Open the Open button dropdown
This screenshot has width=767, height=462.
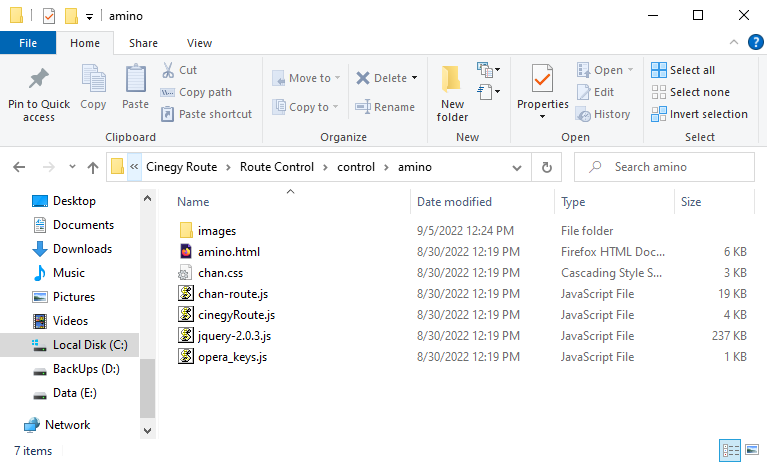pyautogui.click(x=631, y=70)
